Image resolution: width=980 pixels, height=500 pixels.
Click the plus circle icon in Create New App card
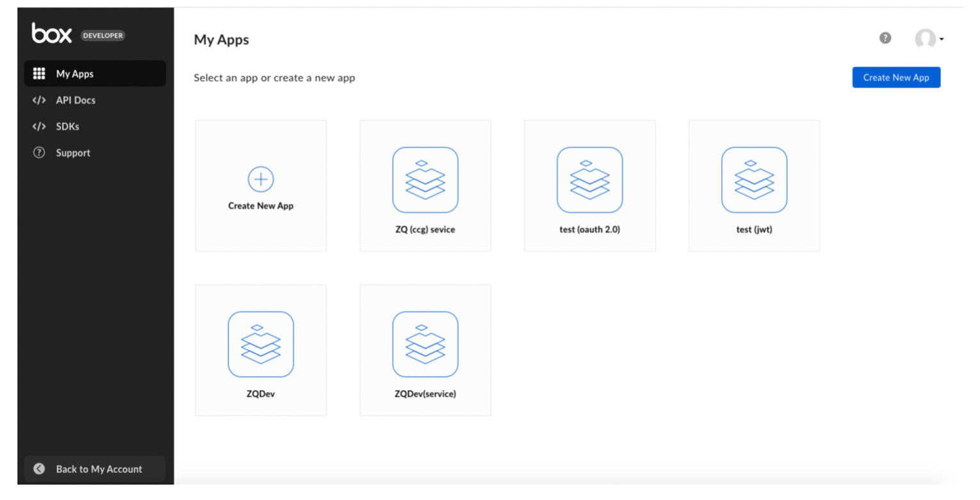(261, 179)
